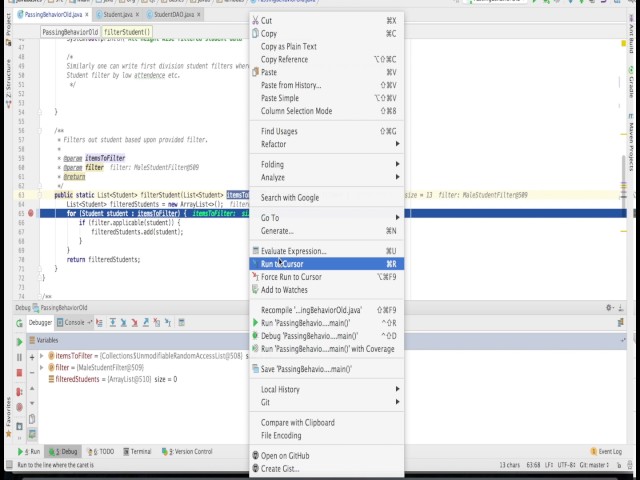Click Git: master branch in status bar

click(594, 465)
